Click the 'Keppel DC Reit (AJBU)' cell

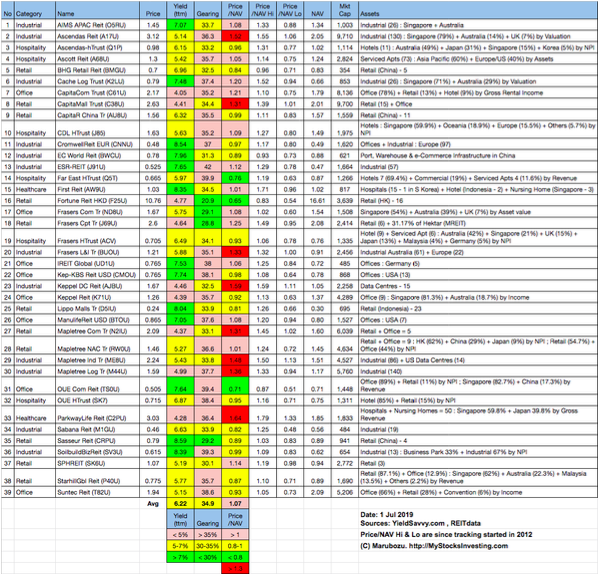coord(98,286)
